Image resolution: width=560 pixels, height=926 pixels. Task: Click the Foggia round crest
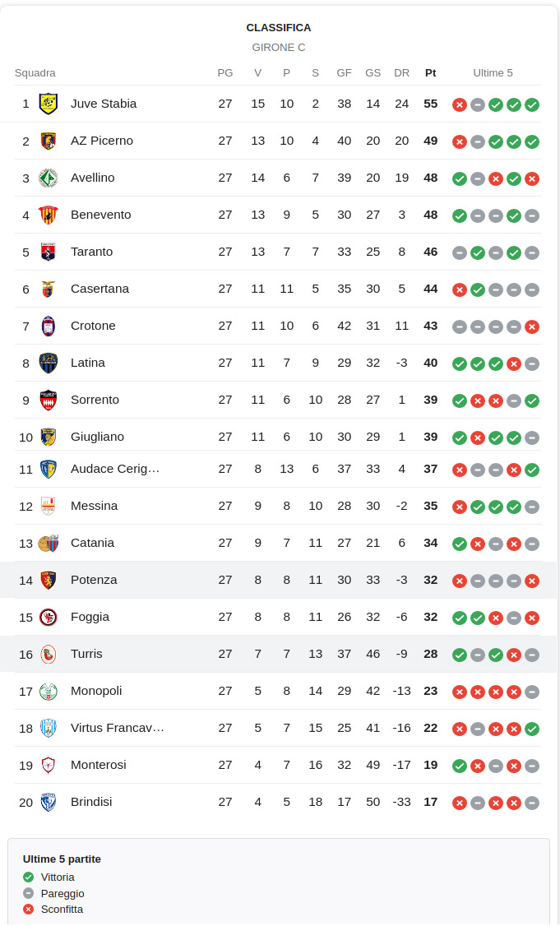pos(49,617)
